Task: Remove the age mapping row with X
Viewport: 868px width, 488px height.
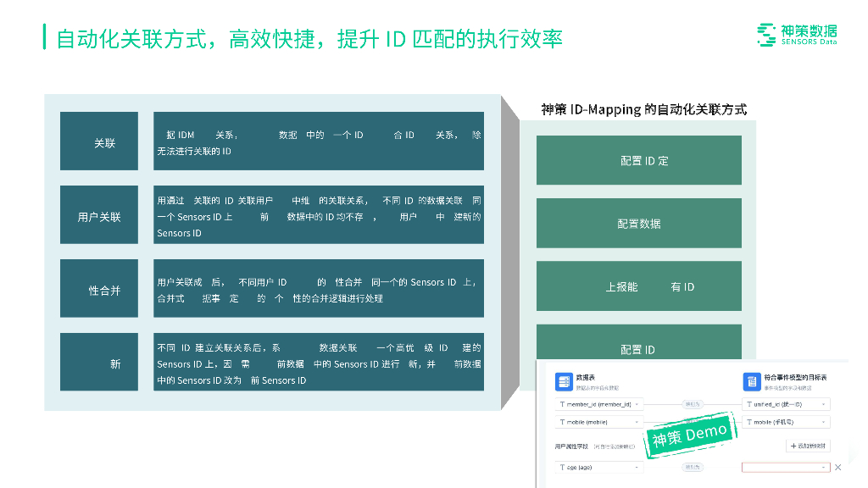Action: click(837, 467)
